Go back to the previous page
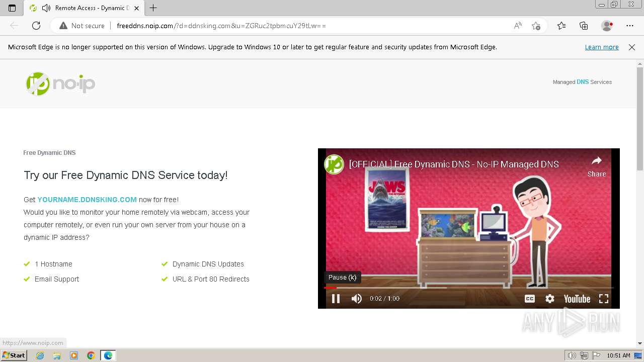Viewport: 644px width, 362px height. pyautogui.click(x=14, y=26)
